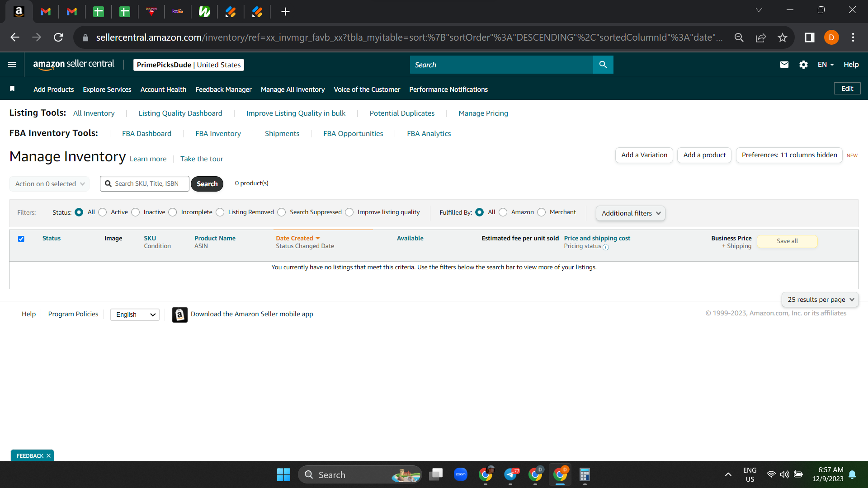Click the Add a product button
The height and width of the screenshot is (488, 868).
(704, 155)
